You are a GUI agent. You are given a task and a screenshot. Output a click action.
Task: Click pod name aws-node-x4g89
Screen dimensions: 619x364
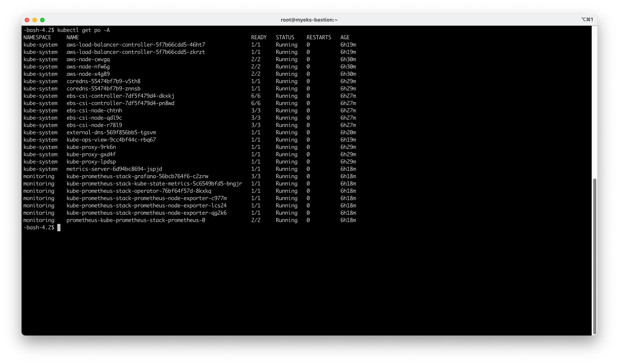coord(88,74)
